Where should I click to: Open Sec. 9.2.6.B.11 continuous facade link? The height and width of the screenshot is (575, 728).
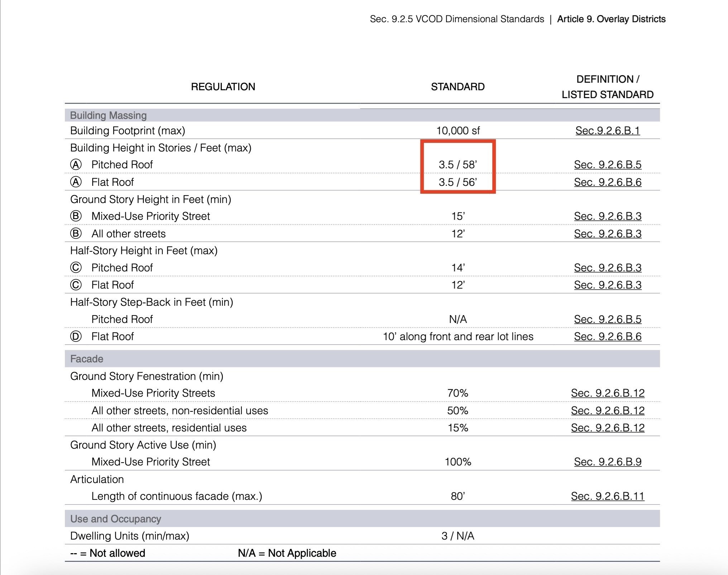(608, 496)
